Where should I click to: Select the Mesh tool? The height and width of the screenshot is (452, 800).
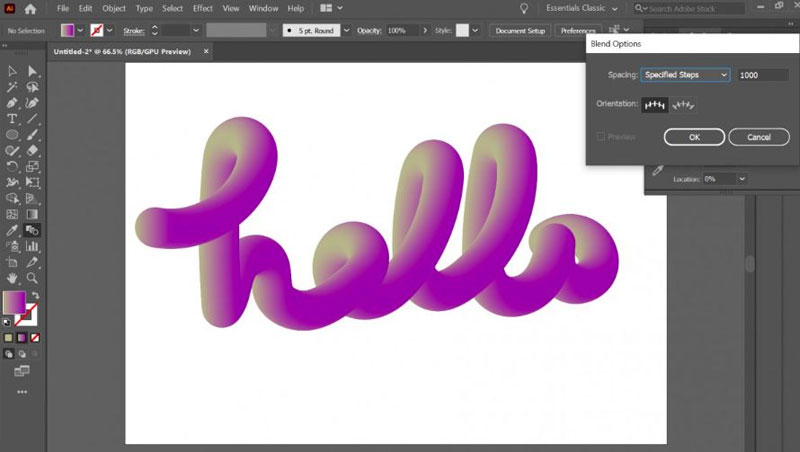(12, 214)
